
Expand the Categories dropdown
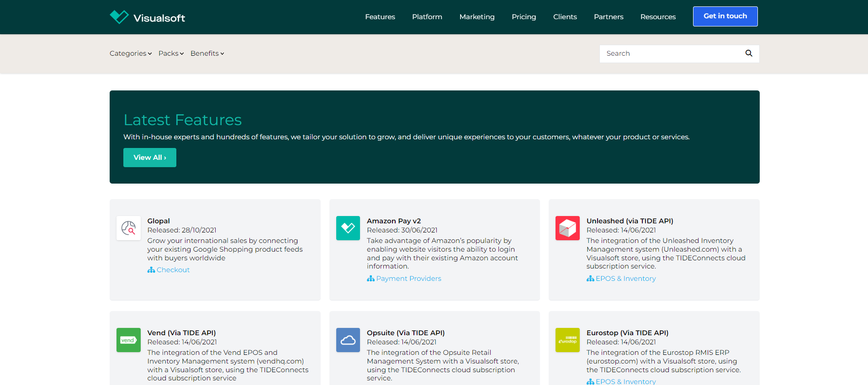(130, 53)
